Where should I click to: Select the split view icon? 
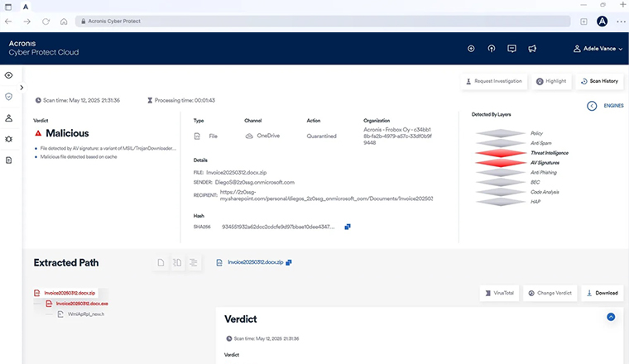(x=177, y=262)
